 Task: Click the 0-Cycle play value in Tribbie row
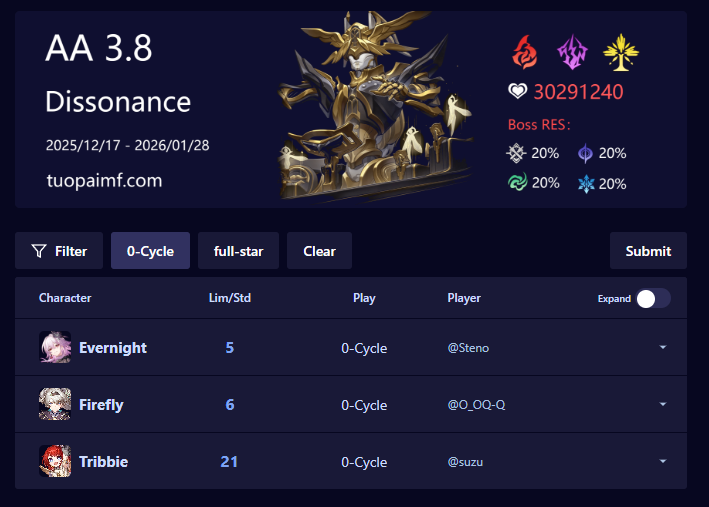(364, 462)
